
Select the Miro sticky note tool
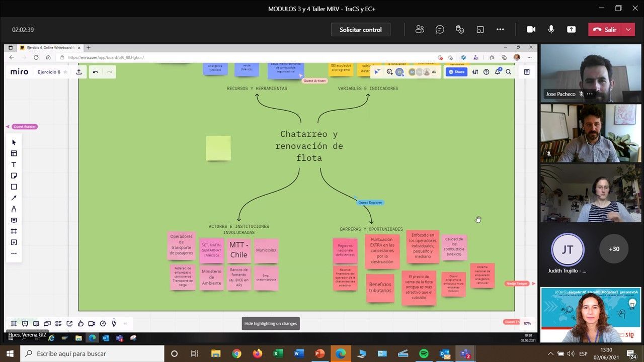click(14, 175)
